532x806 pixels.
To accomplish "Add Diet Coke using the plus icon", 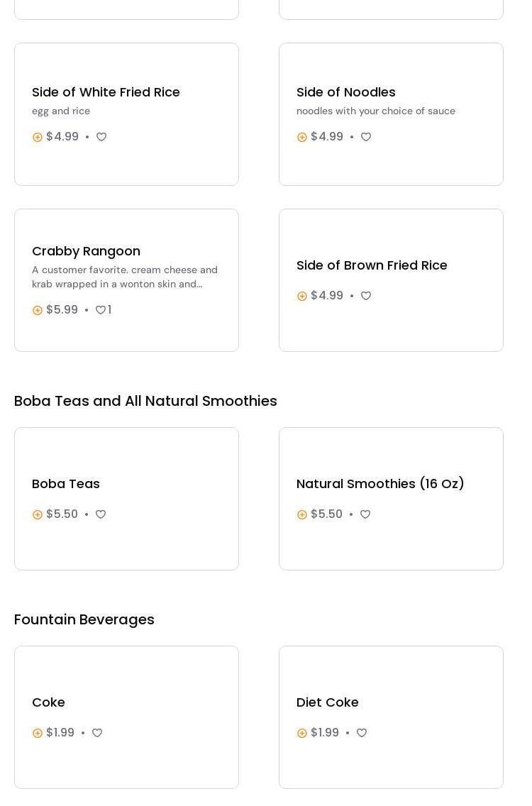I will [x=302, y=733].
